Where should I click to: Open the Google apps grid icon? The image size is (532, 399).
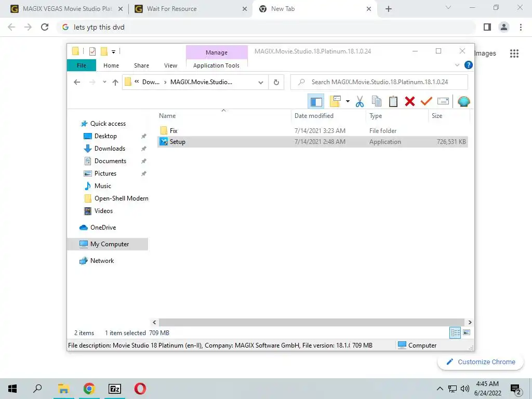tap(514, 54)
